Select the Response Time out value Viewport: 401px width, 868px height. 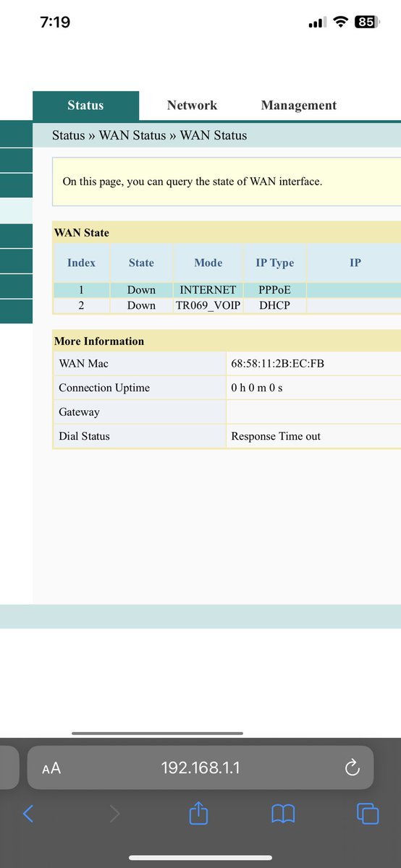(x=276, y=436)
